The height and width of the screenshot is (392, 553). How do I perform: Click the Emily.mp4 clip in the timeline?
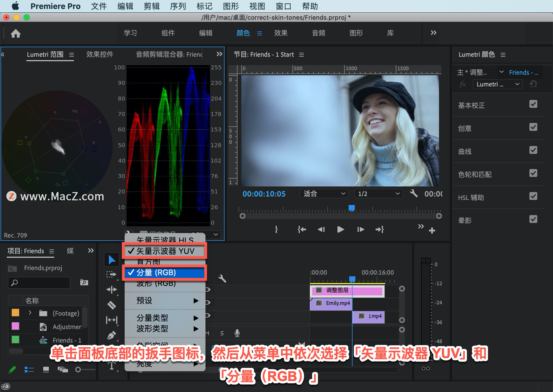(x=331, y=304)
